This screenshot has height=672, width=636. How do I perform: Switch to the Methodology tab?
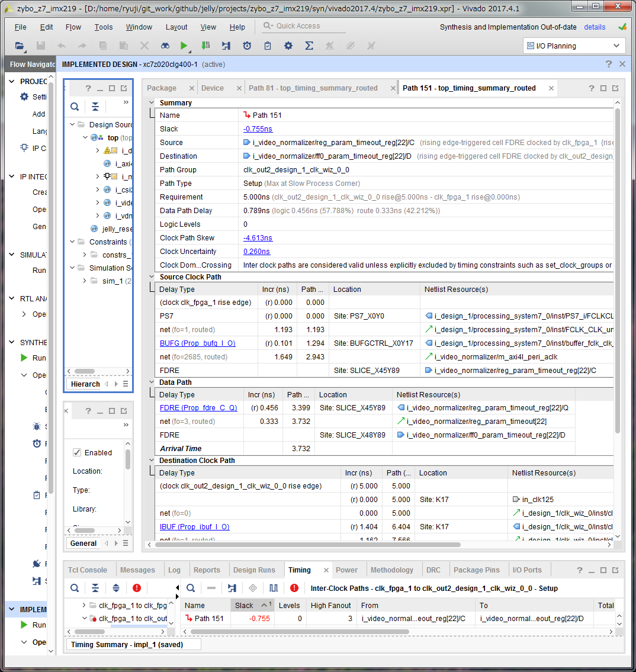pyautogui.click(x=391, y=570)
